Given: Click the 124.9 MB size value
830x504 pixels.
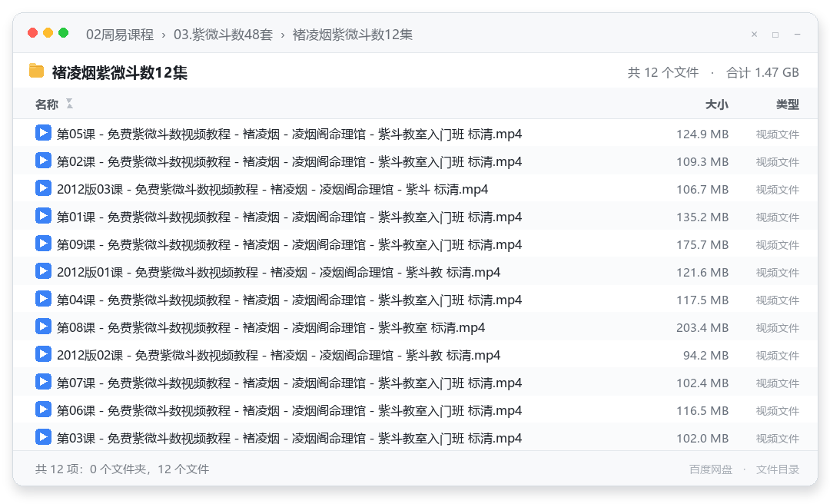Looking at the screenshot, I should (x=702, y=134).
